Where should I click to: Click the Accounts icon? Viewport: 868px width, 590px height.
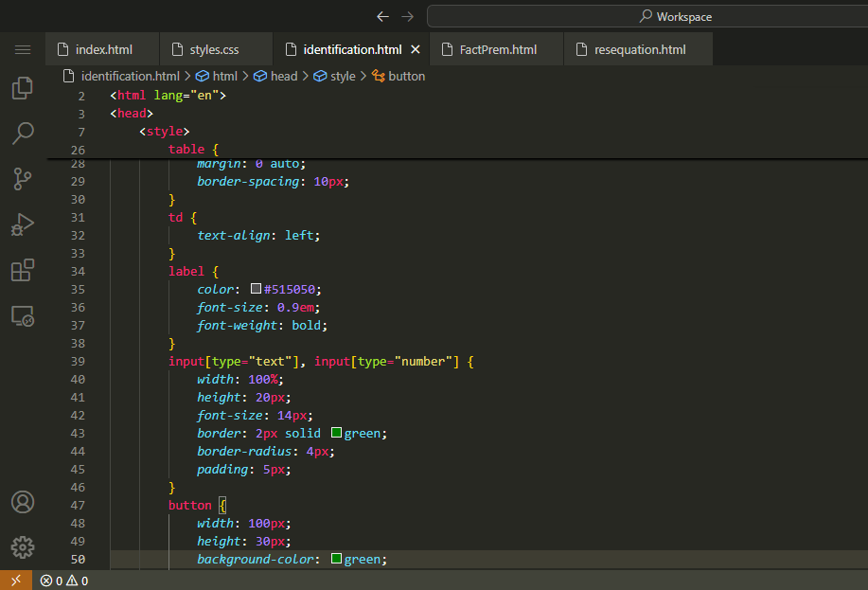[23, 502]
